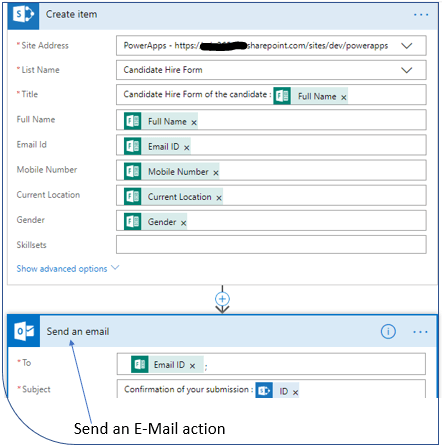Click inside the To input field

[x=271, y=364]
